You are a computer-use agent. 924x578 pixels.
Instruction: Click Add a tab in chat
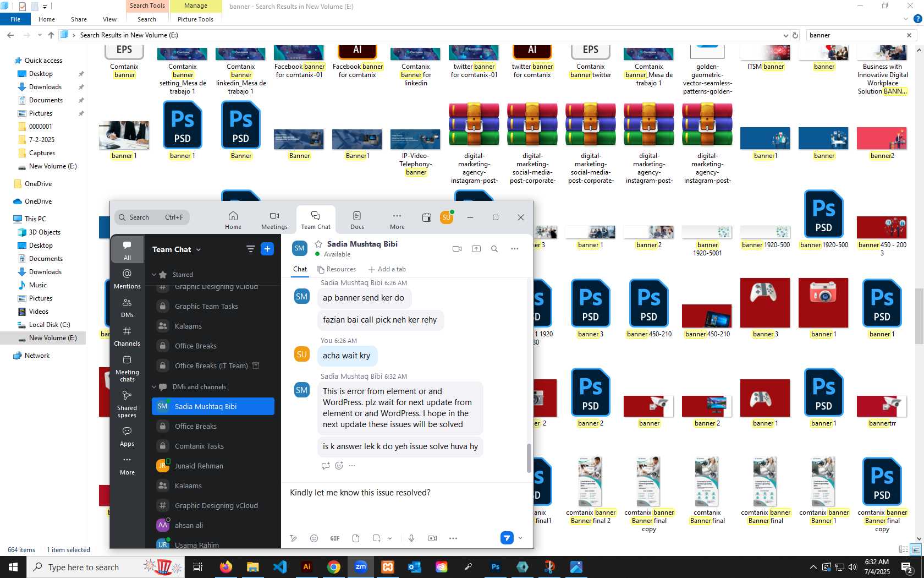pyautogui.click(x=387, y=269)
